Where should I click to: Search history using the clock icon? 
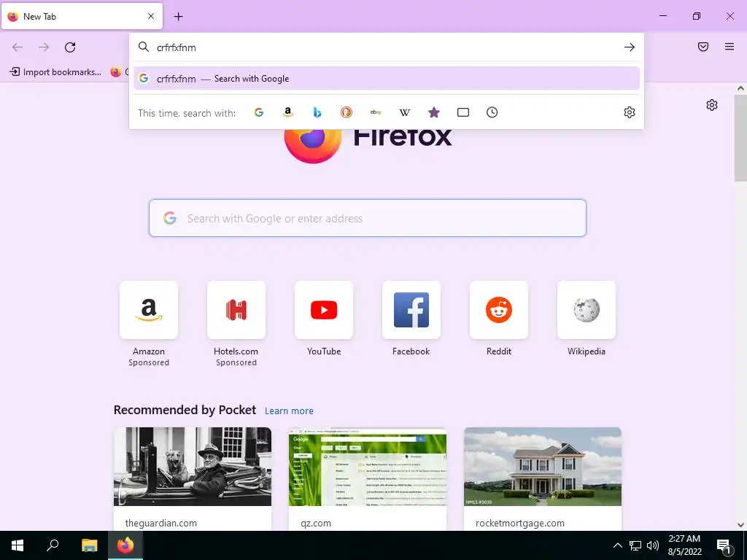point(492,112)
